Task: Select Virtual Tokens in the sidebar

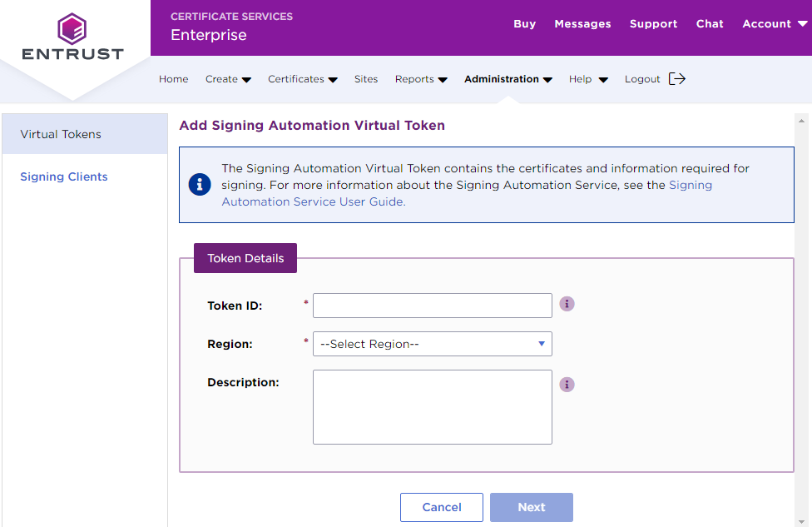Action: coord(61,134)
